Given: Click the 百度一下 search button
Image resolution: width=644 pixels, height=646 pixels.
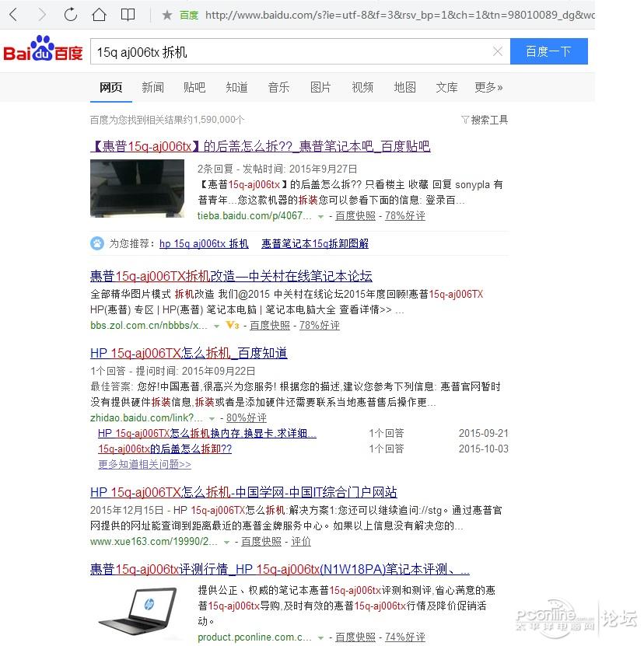Looking at the screenshot, I should (x=549, y=51).
